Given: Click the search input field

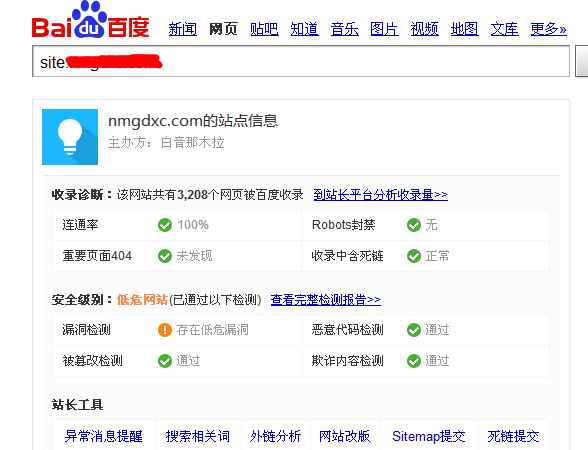Looking at the screenshot, I should (301, 61).
